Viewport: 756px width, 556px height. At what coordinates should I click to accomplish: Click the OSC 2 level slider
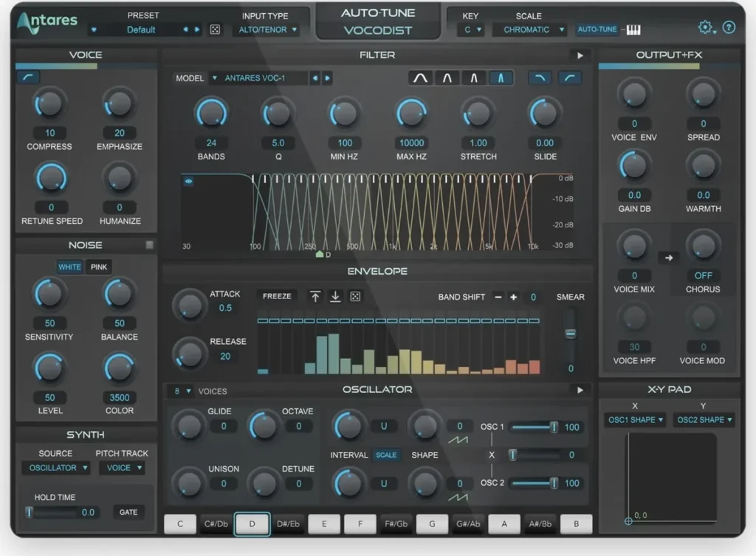pyautogui.click(x=535, y=483)
